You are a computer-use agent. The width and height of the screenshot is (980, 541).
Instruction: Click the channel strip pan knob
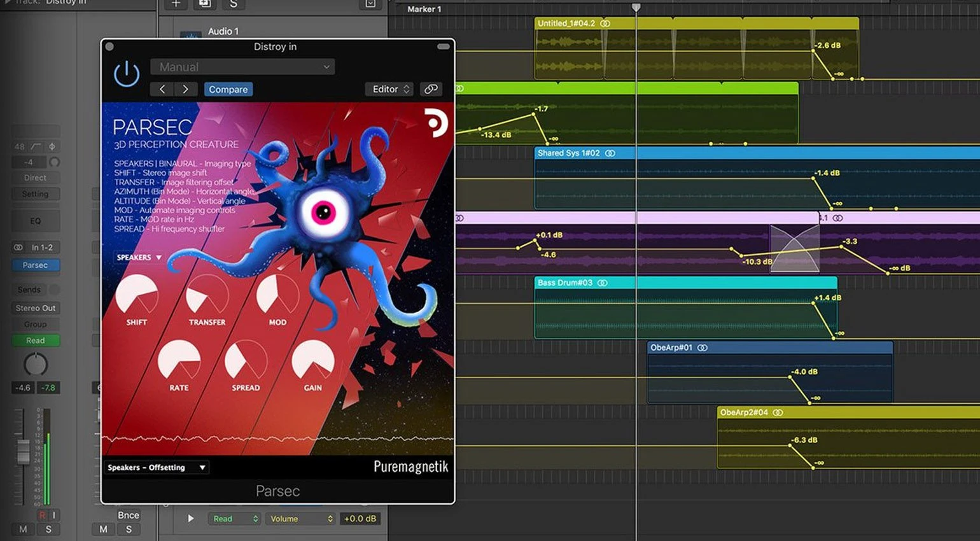pos(36,365)
